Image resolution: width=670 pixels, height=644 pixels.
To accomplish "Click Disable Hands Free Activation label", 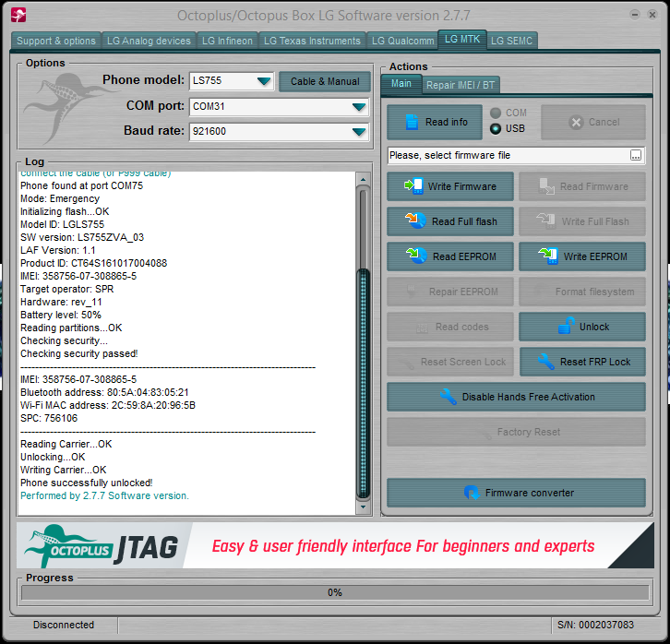I will pos(528,397).
